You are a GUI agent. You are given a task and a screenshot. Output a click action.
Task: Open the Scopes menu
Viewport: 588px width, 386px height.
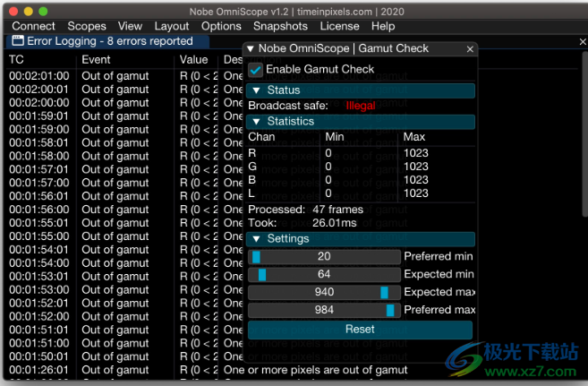coord(87,26)
